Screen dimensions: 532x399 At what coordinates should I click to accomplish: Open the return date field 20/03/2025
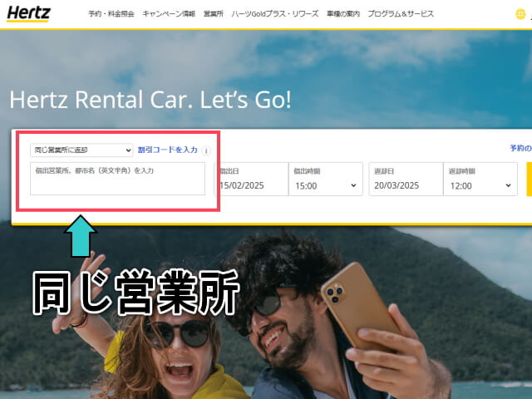pyautogui.click(x=406, y=179)
